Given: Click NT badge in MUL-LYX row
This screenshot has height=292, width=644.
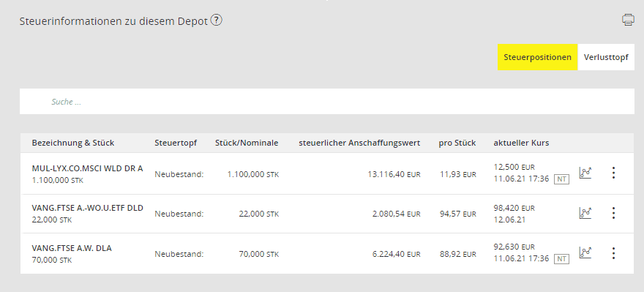Looking at the screenshot, I should point(561,179).
